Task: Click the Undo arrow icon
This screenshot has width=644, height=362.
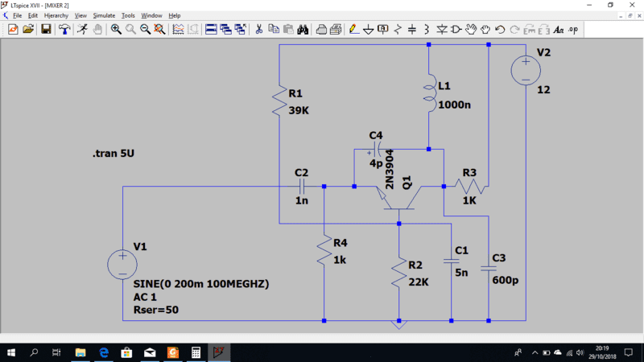Action: (500, 30)
